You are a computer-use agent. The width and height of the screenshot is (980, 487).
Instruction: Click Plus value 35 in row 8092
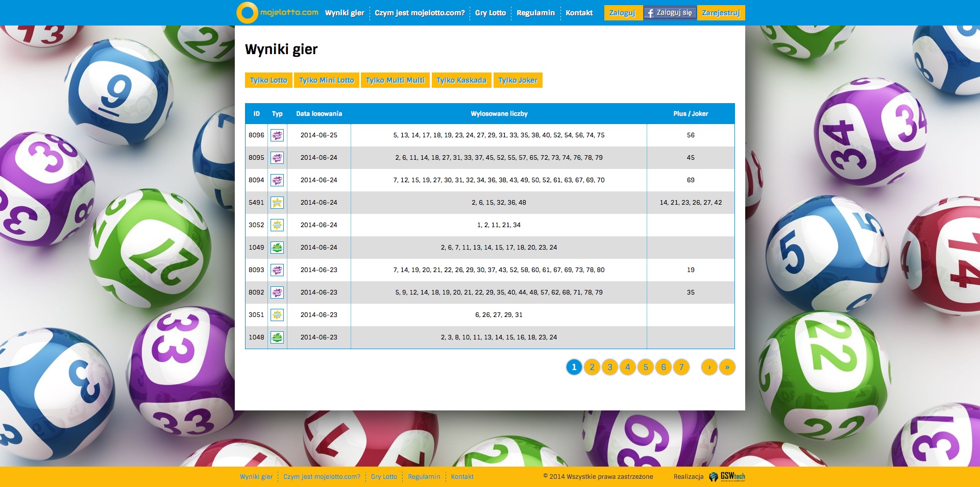click(x=691, y=293)
